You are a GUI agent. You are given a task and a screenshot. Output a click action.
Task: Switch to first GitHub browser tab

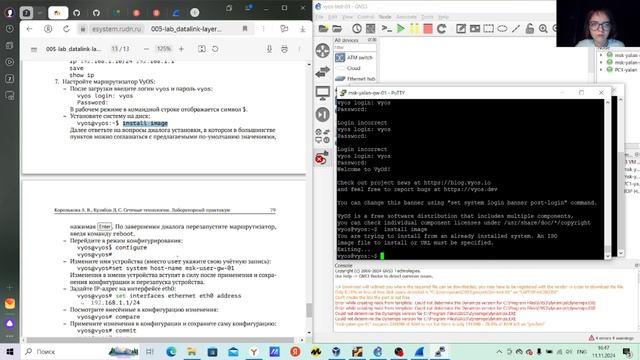click(x=76, y=13)
